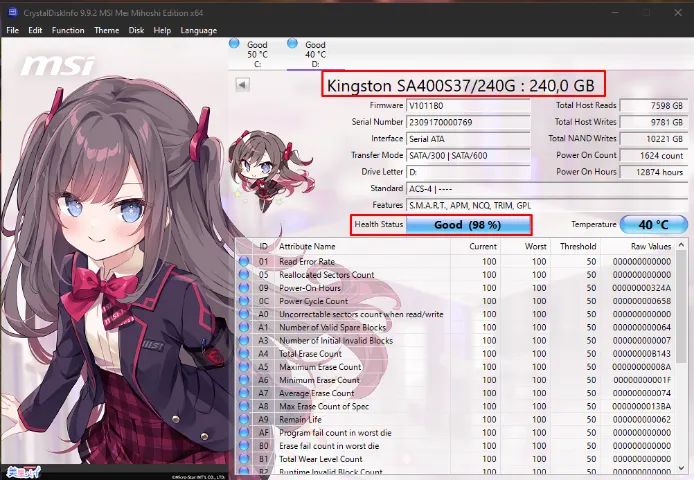Click the Threshold column header

coord(575,246)
